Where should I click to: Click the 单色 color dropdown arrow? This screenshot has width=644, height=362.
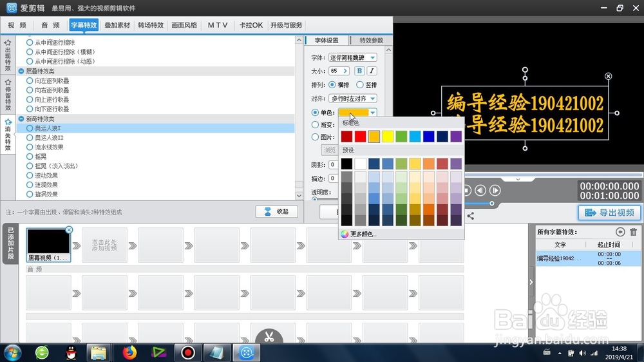click(372, 113)
